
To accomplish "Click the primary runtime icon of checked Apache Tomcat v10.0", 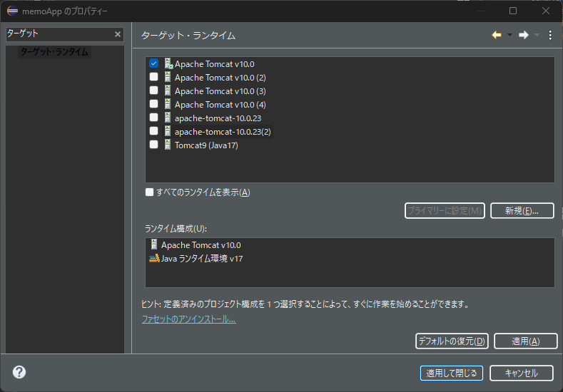I will click(168, 64).
